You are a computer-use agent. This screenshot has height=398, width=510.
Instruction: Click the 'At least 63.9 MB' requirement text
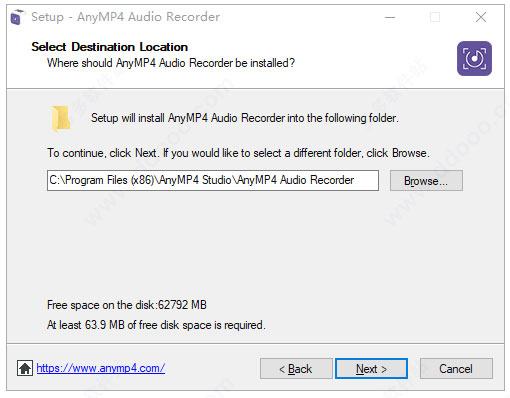156,325
